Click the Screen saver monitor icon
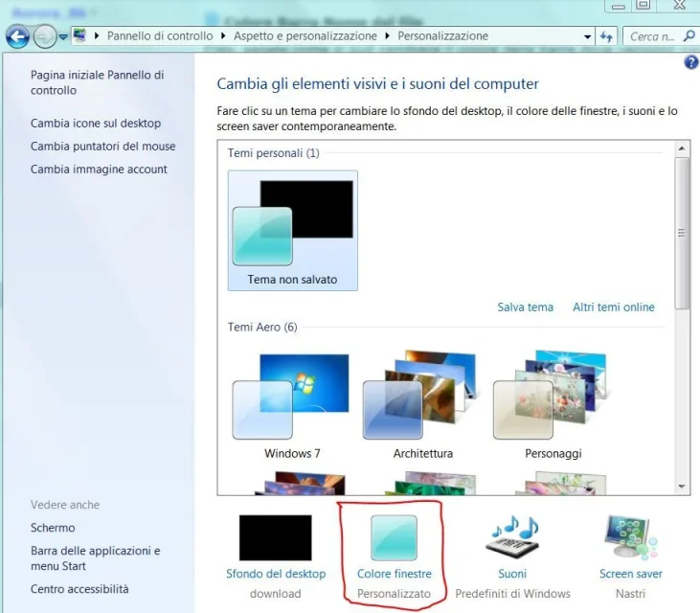 click(x=631, y=537)
